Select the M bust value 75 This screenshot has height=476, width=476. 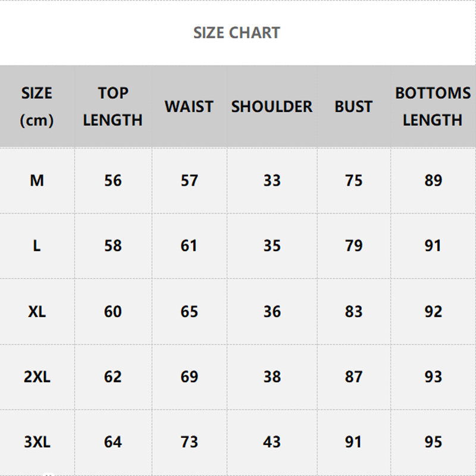coord(353,180)
